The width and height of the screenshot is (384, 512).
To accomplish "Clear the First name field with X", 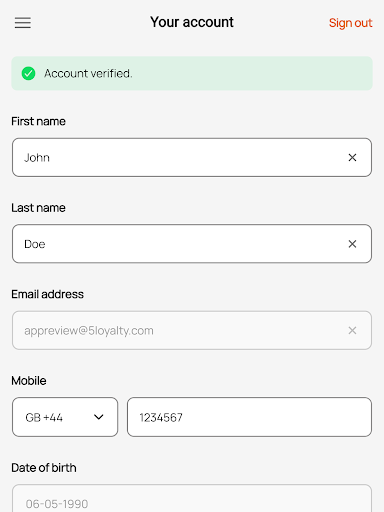I will [352, 157].
